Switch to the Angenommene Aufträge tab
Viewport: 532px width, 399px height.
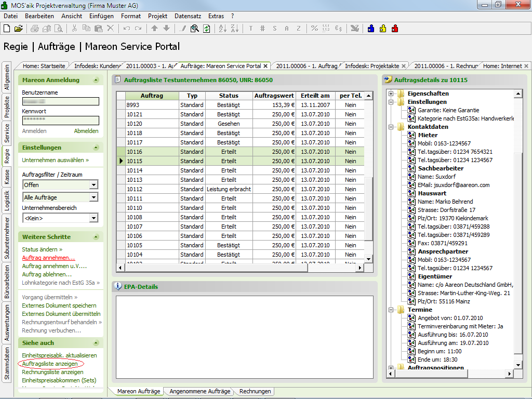(x=200, y=391)
